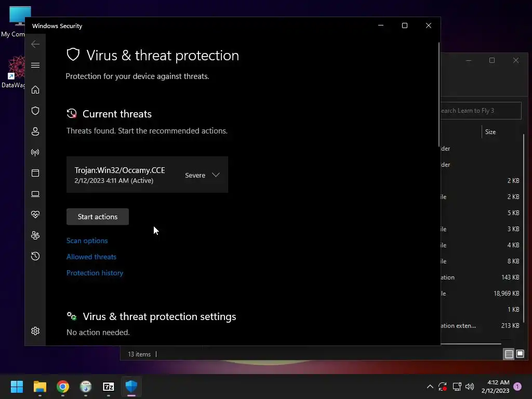Open Protection history clock icon in sidebar

click(35, 256)
